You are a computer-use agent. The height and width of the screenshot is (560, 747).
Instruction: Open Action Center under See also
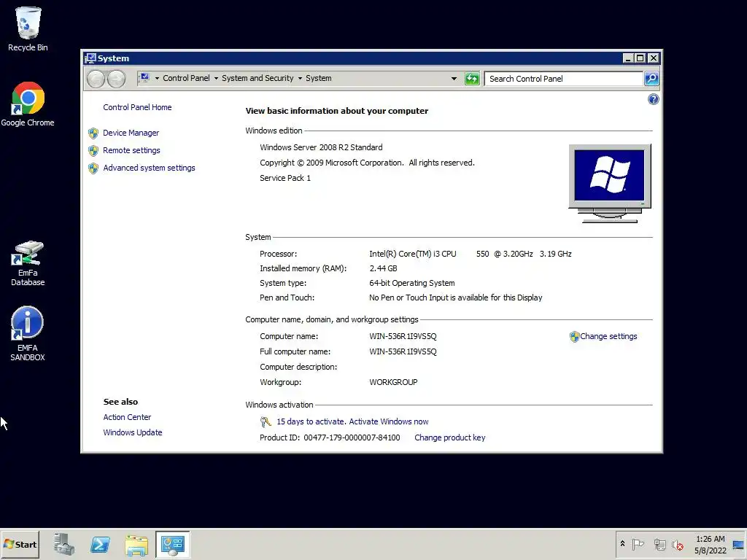coord(127,417)
